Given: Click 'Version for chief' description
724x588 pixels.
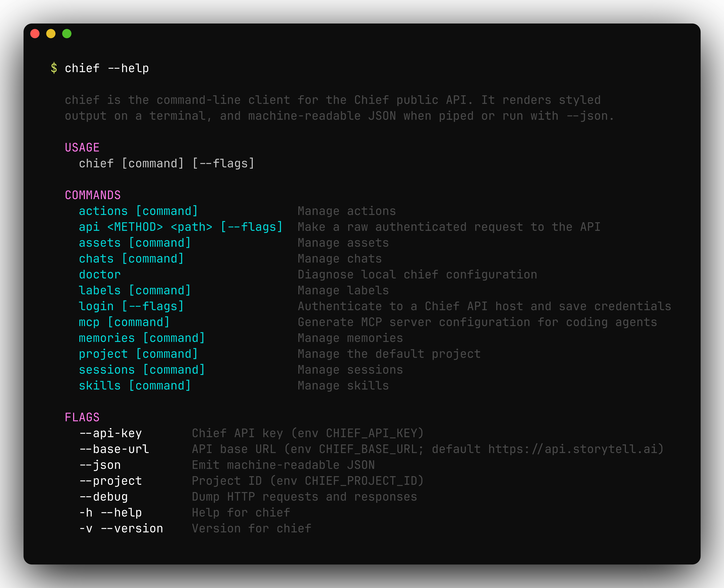Looking at the screenshot, I should tap(251, 529).
